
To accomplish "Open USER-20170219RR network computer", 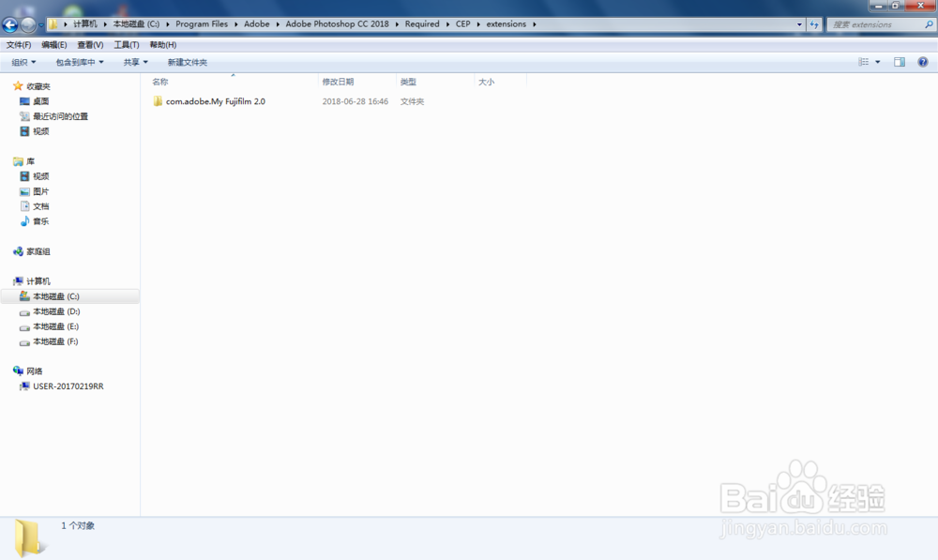I will [x=68, y=386].
